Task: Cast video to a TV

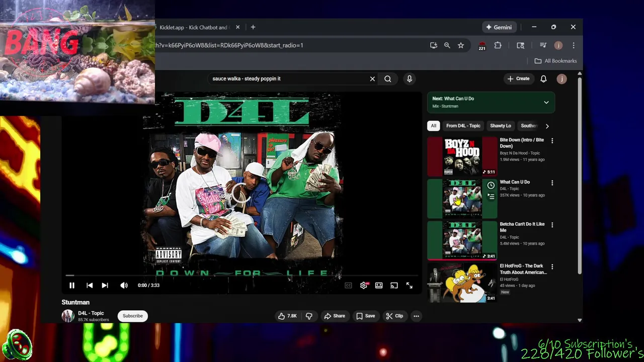Action: pyautogui.click(x=394, y=286)
